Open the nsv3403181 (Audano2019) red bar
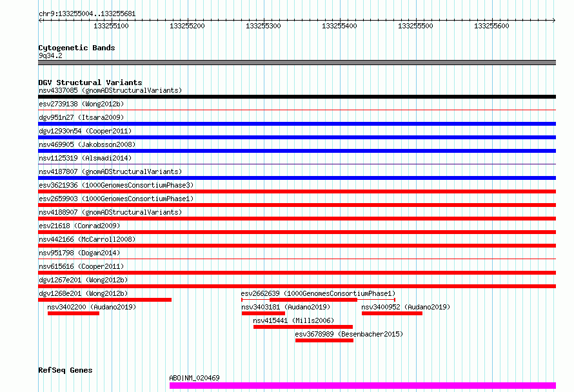The height and width of the screenshot is (392, 574). click(x=263, y=313)
